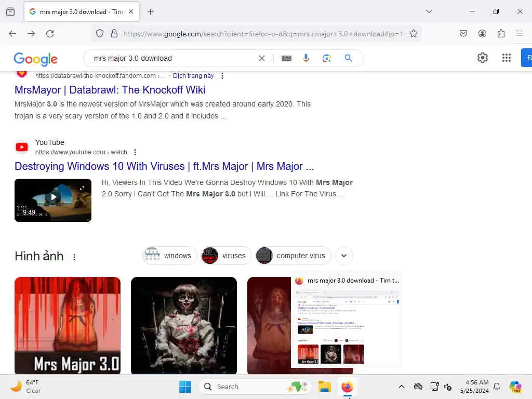Close the mrs major 3.0 download tab
Image resolution: width=532 pixels, height=399 pixels.
coord(131,11)
